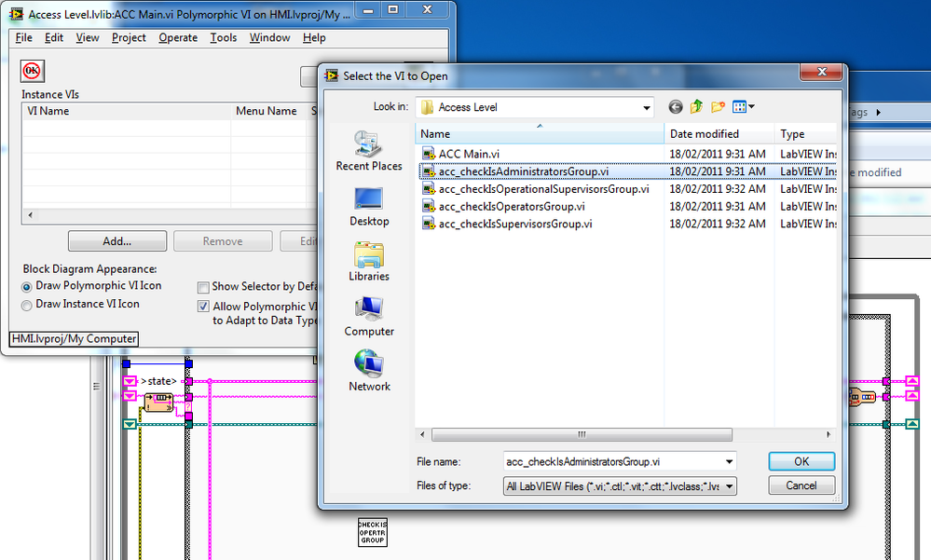Click the file list horizontal scrollbar thumb
The image size is (931, 560).
582,435
